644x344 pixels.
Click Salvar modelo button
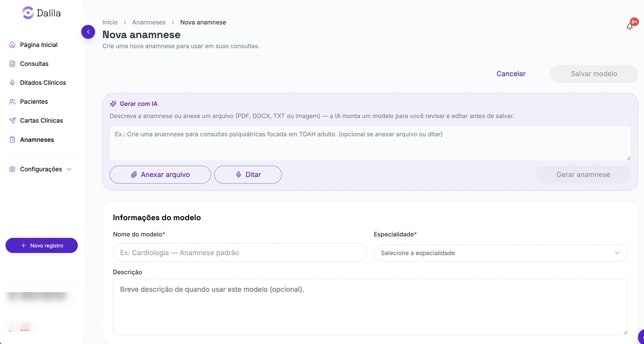pyautogui.click(x=594, y=74)
